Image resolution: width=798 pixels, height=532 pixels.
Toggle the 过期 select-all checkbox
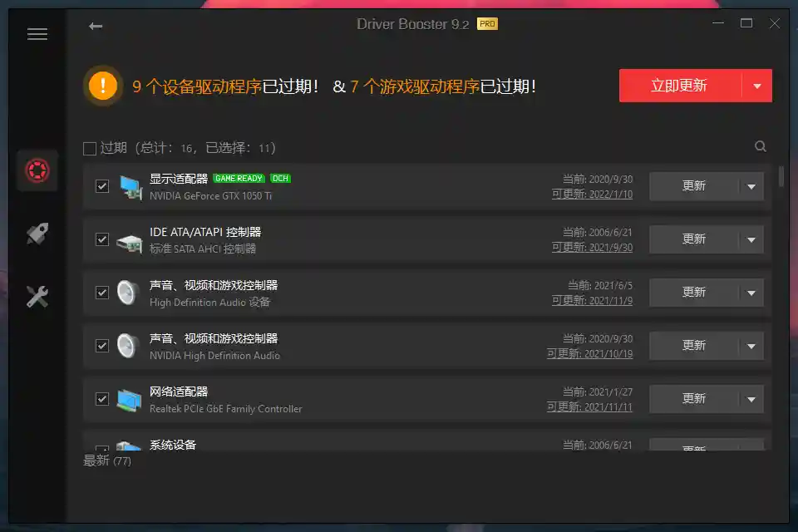pyautogui.click(x=89, y=147)
